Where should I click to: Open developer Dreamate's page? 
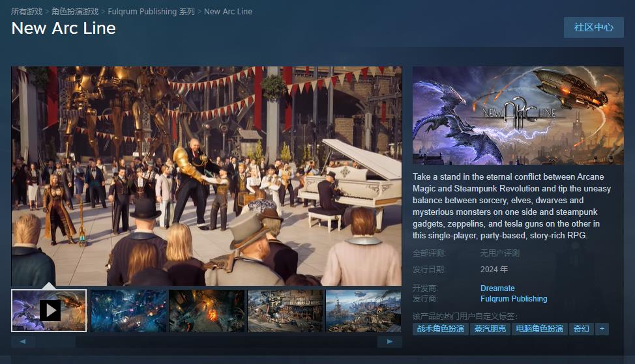497,288
